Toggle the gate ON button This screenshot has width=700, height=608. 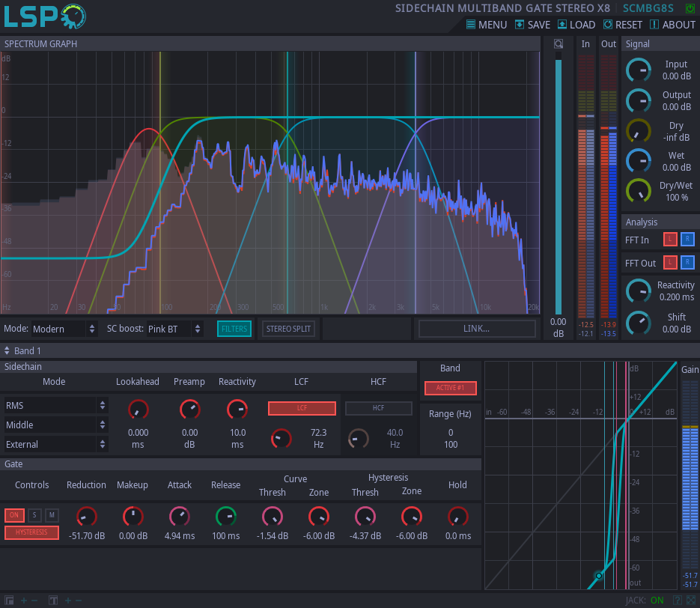(14, 515)
